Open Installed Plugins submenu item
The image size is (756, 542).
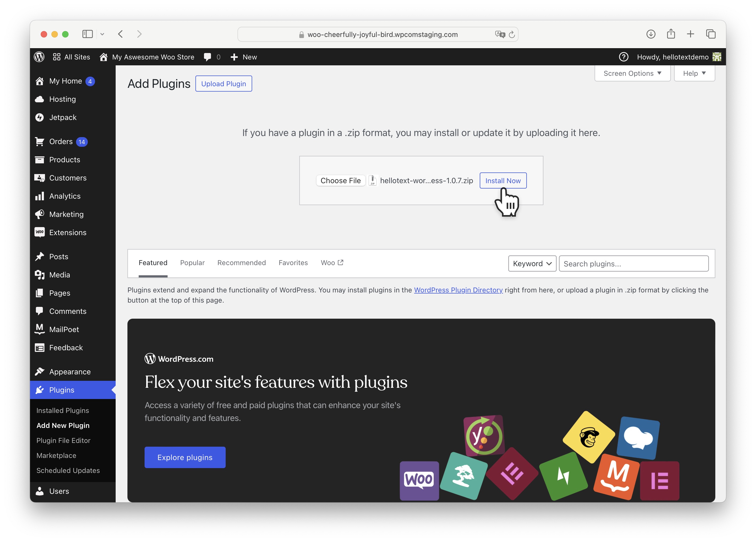coord(63,410)
